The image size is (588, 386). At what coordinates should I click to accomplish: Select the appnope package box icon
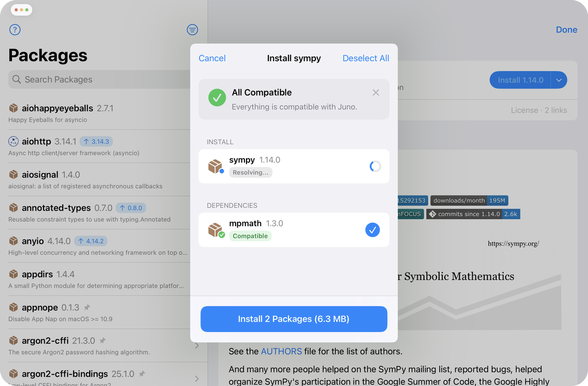tap(13, 307)
